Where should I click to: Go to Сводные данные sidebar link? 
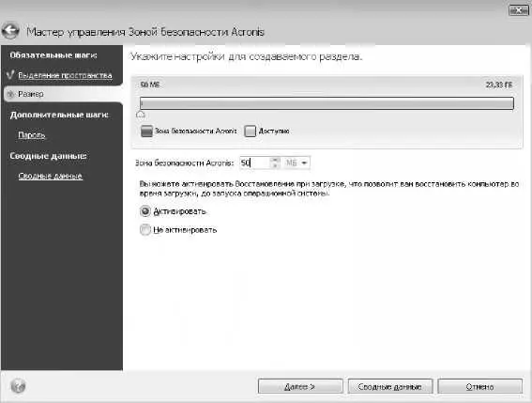[x=51, y=176]
